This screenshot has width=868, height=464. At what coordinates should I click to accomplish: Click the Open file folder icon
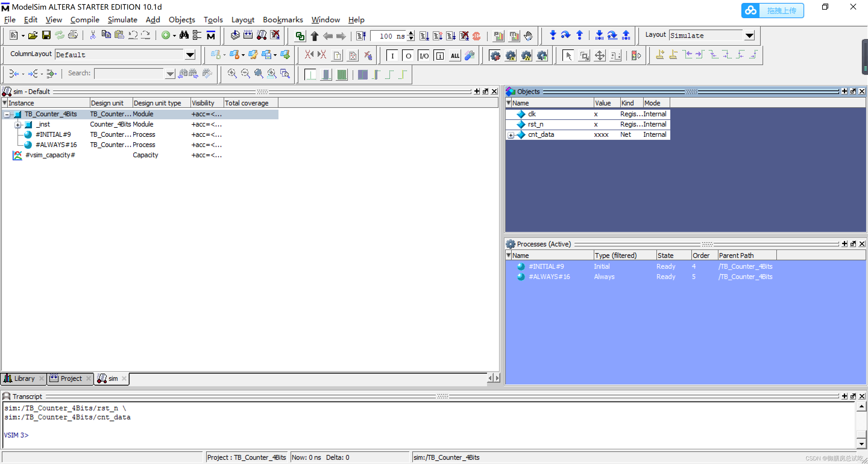click(x=33, y=35)
